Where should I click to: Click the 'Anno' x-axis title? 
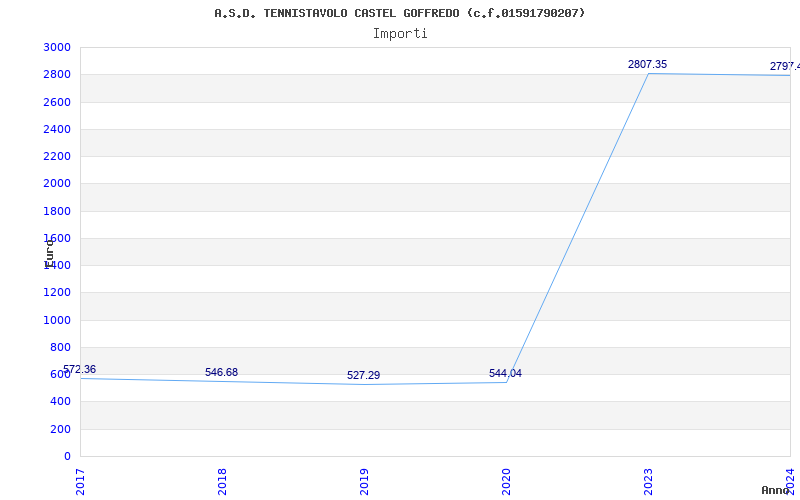pos(776,490)
